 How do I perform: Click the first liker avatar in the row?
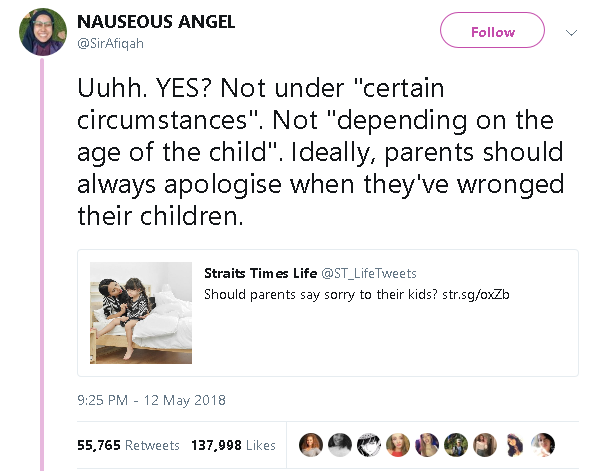pyautogui.click(x=311, y=444)
